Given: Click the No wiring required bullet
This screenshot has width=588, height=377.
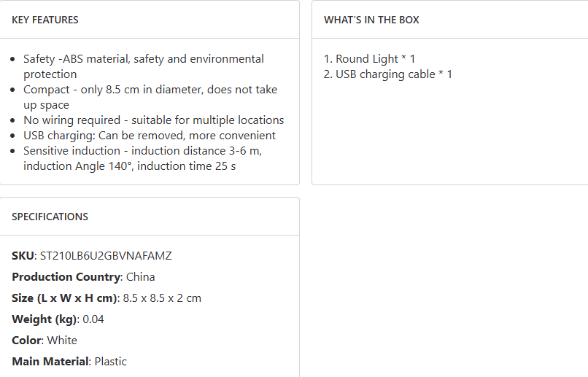Looking at the screenshot, I should (153, 120).
